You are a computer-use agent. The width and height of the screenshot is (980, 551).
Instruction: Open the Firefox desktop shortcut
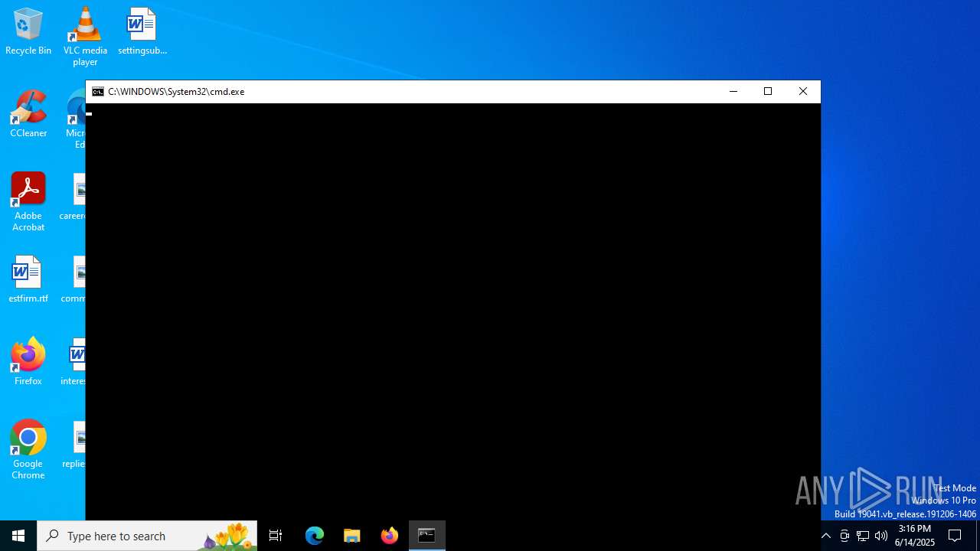[x=28, y=362]
